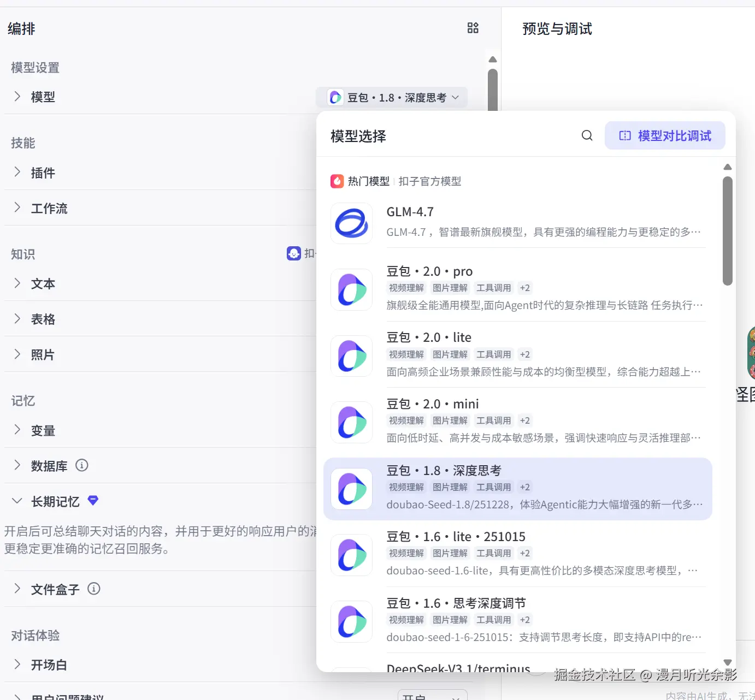Click the 预览与调试 heading
The width and height of the screenshot is (755, 700).
coord(557,28)
